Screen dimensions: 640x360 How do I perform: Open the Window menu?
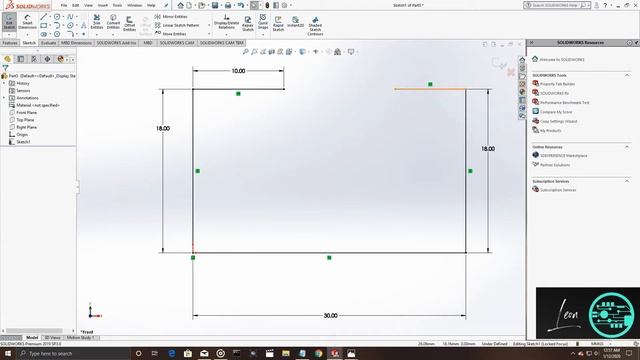pos(134,5)
